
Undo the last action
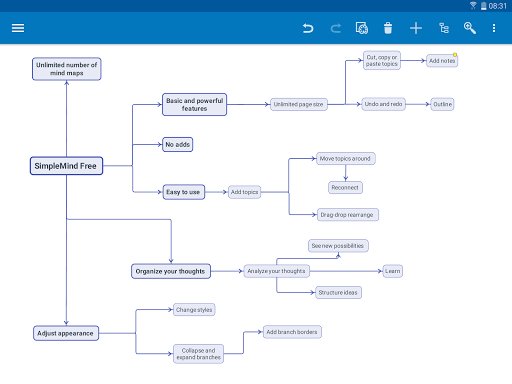pyautogui.click(x=308, y=28)
